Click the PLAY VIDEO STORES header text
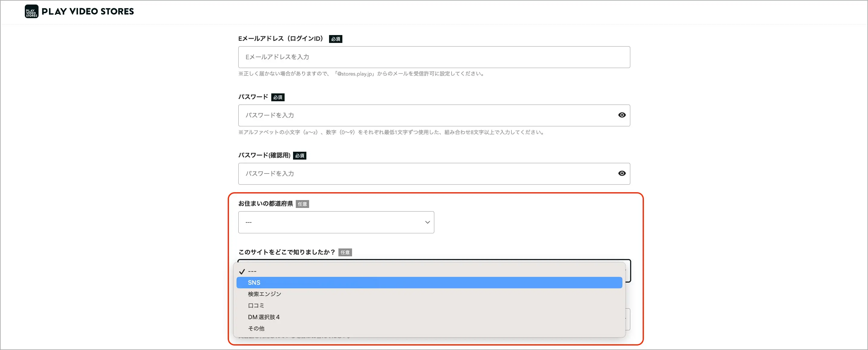Screen dimensions: 868x350 coord(88,11)
